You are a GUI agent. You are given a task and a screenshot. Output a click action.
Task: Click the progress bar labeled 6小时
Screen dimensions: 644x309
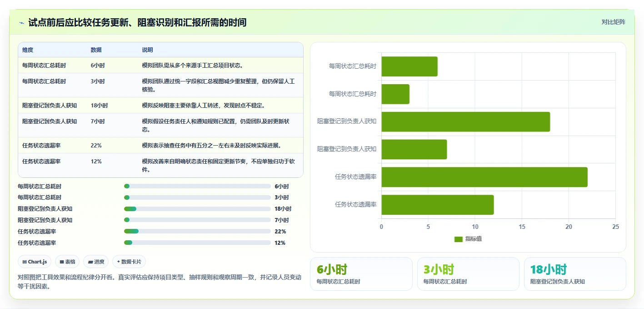point(197,186)
